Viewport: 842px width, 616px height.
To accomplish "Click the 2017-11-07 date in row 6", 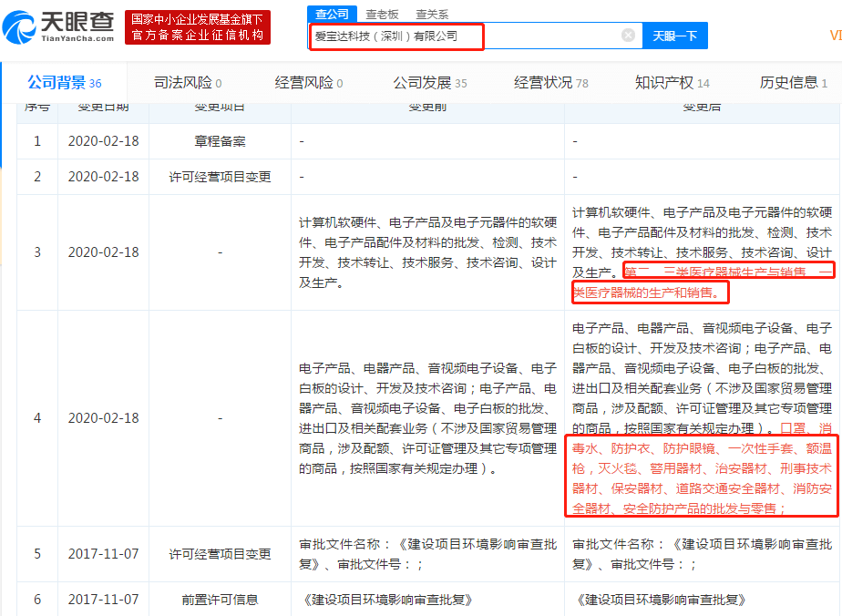I will click(104, 600).
